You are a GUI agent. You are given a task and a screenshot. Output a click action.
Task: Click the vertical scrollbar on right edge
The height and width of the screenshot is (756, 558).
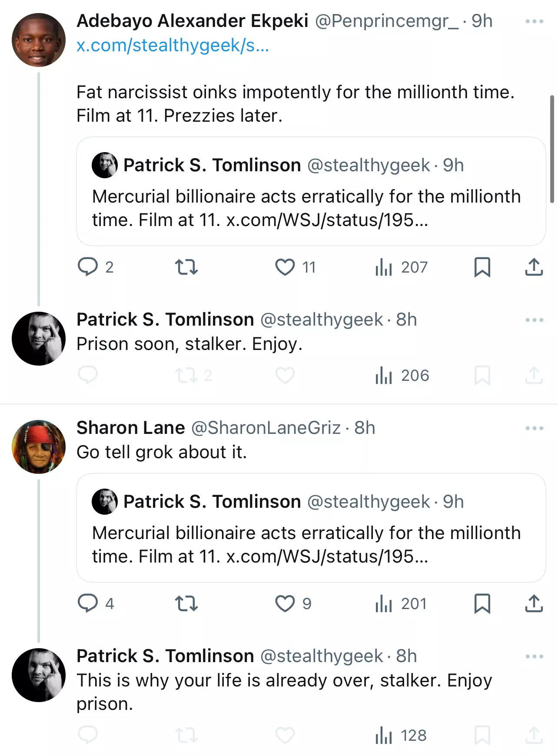[x=552, y=149]
